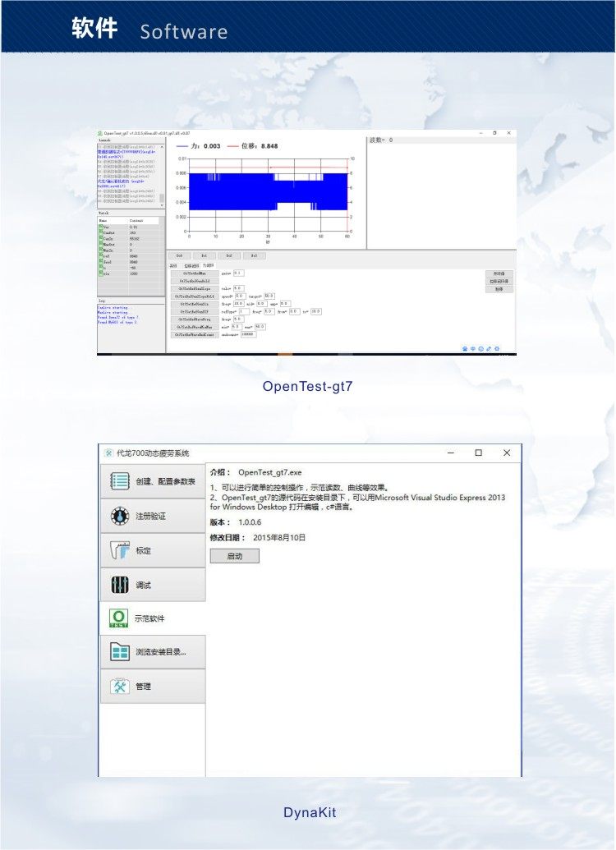Click the Do0 button in OpenTest
This screenshot has width=616, height=850.
point(180,255)
